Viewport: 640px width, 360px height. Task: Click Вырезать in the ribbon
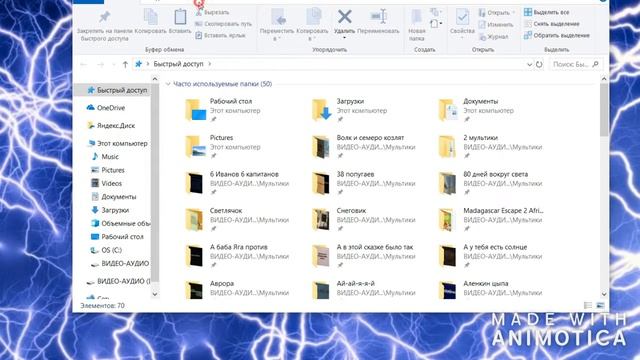pyautogui.click(x=212, y=12)
